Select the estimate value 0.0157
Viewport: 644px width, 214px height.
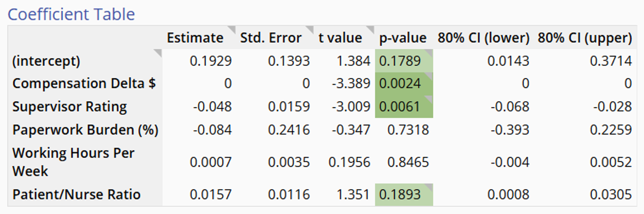click(211, 194)
